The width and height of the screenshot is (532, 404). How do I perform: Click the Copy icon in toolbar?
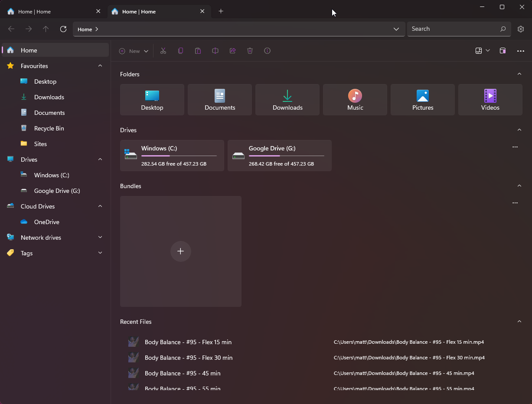pos(180,51)
